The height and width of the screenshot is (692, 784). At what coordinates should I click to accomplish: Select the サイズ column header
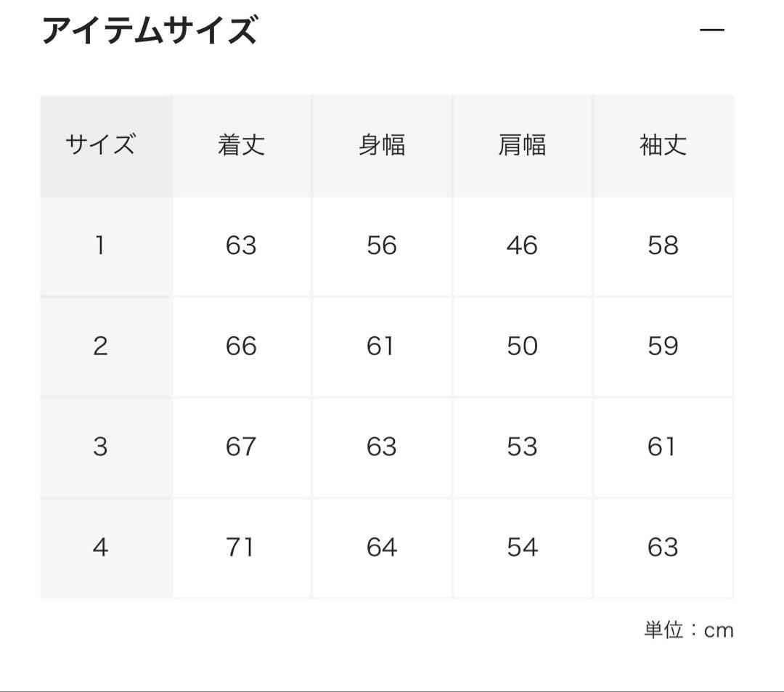pos(100,145)
